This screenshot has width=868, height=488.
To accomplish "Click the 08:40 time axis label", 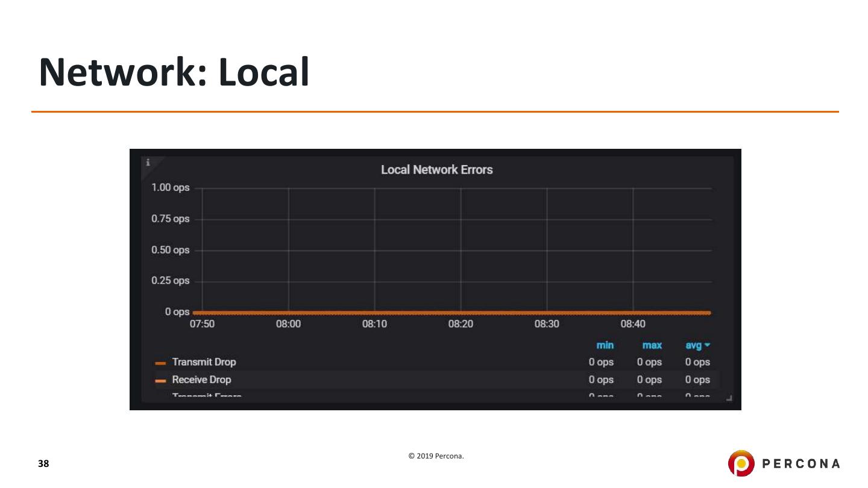I will 633,324.
